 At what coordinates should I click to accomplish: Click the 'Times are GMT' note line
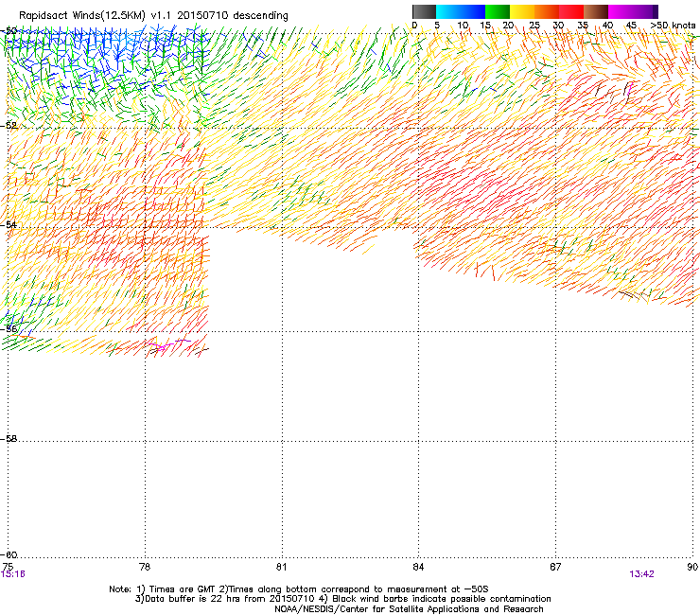(299, 589)
